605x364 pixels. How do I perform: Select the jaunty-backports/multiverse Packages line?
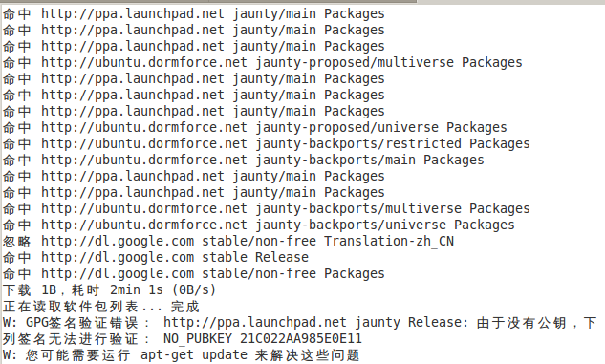pyautogui.click(x=267, y=208)
